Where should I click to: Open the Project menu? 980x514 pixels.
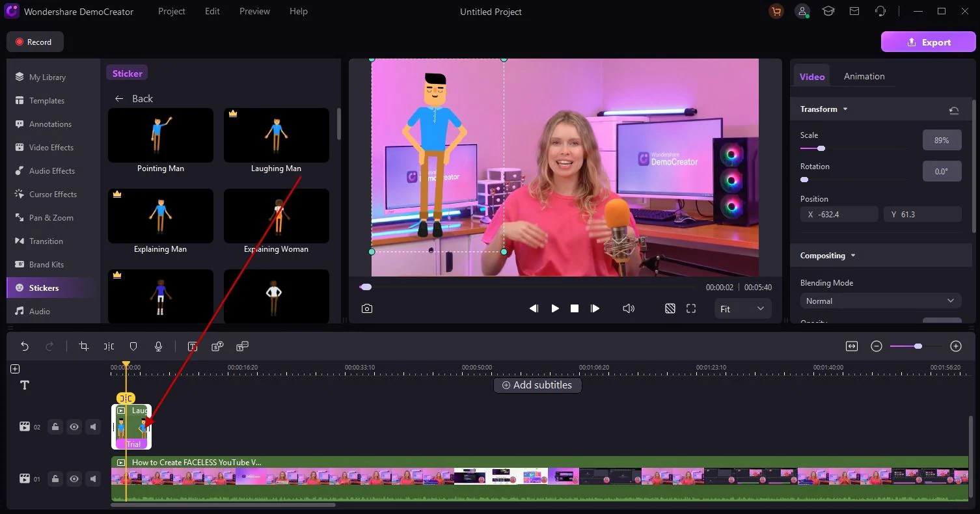[172, 11]
